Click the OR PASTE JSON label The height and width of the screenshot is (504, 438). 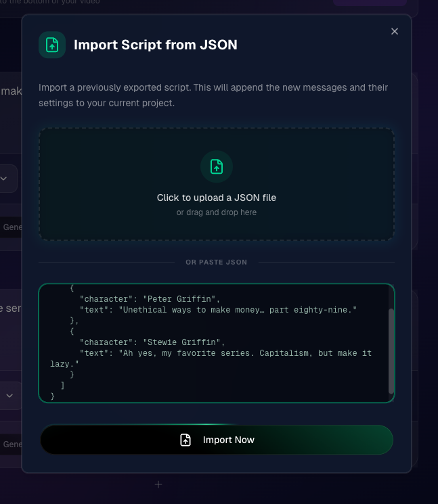217,262
